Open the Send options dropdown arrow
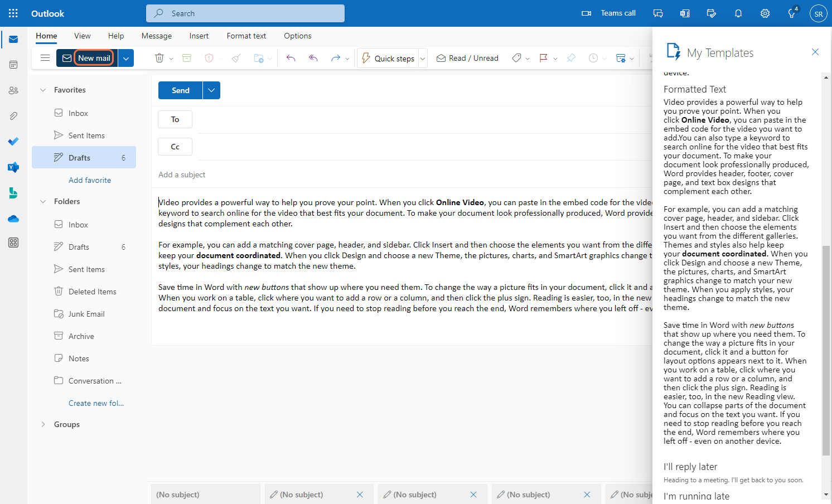This screenshot has width=832, height=504. click(x=211, y=90)
